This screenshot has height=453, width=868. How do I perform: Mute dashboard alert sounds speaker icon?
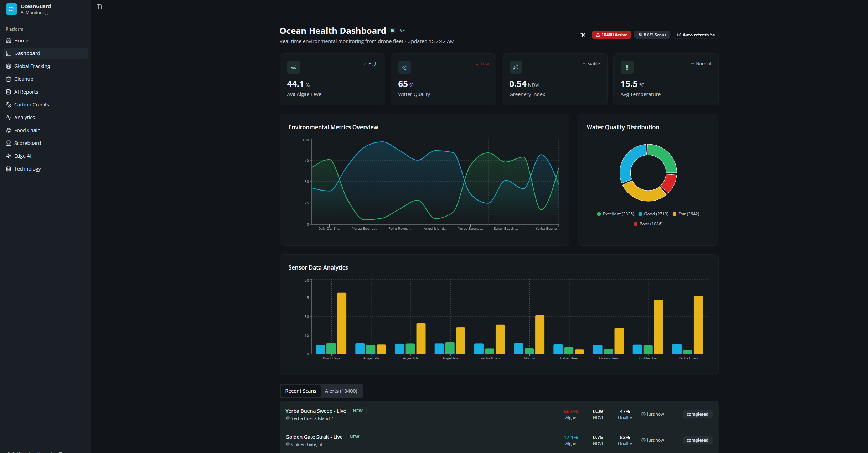(582, 35)
